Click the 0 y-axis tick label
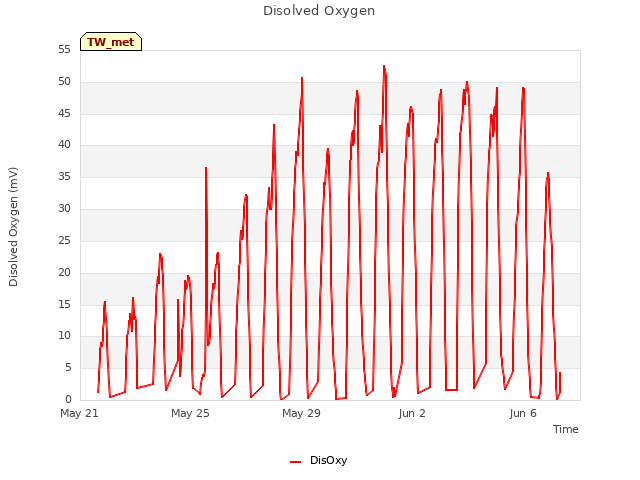 click(68, 400)
